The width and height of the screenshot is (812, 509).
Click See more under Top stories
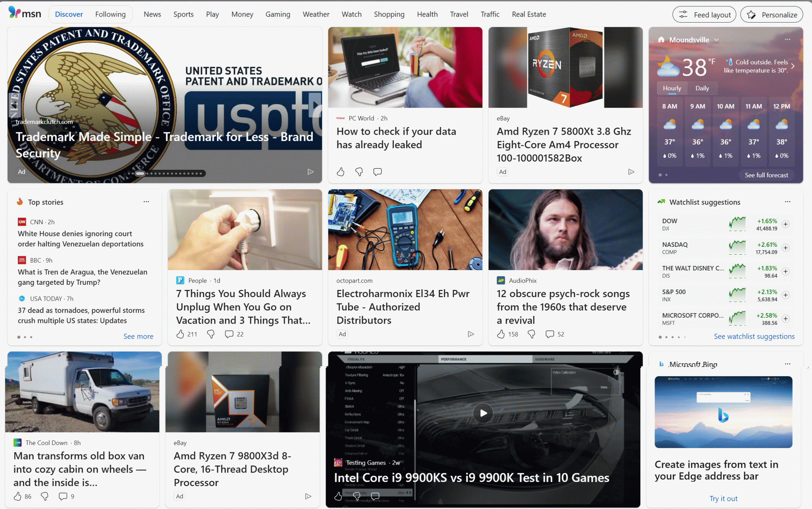click(x=138, y=336)
